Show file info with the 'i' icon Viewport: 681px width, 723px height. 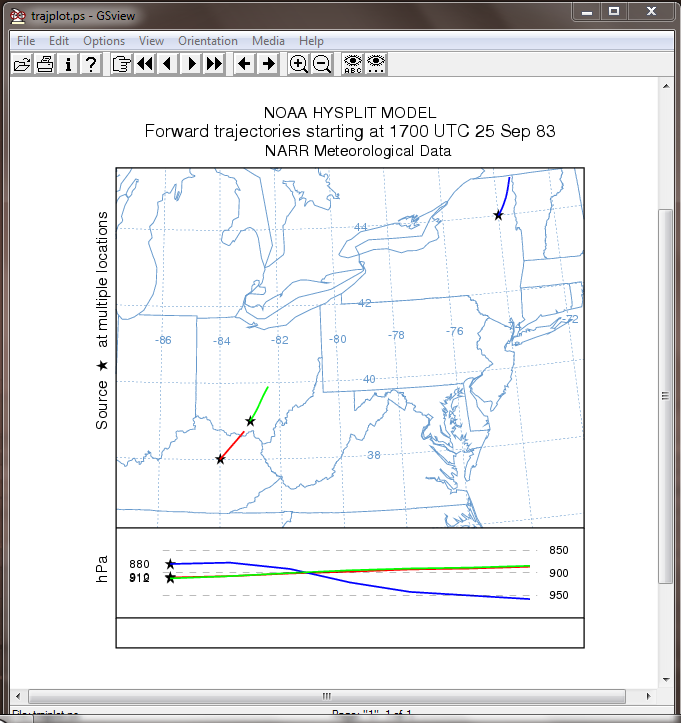(68, 64)
